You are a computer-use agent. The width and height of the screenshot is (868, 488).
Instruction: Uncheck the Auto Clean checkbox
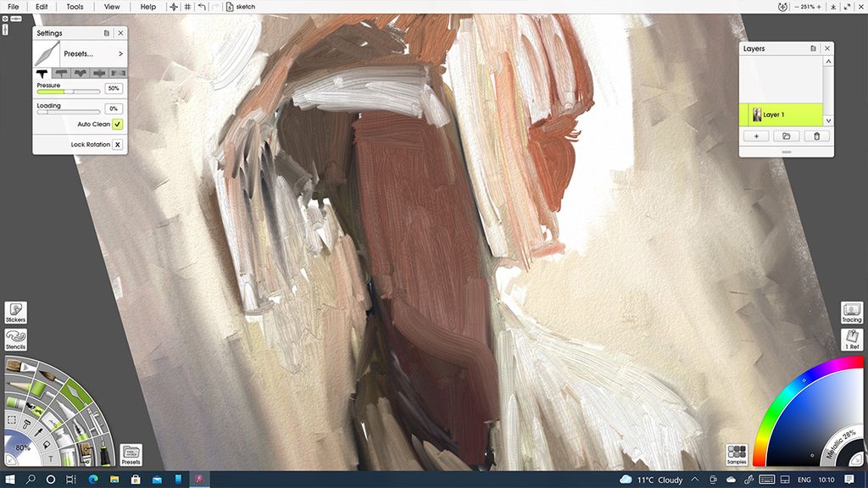point(116,123)
